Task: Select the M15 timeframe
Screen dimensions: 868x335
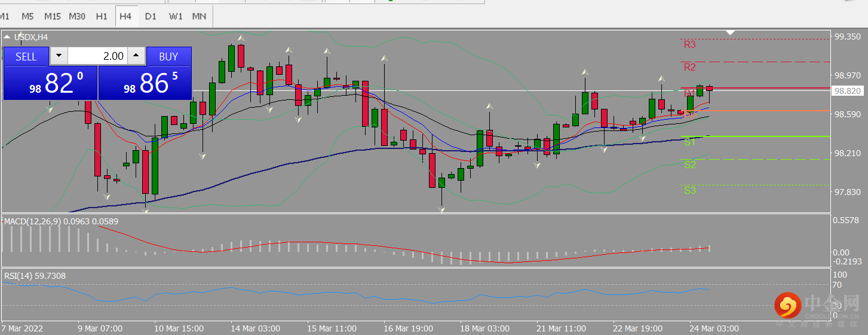Action: (x=52, y=16)
